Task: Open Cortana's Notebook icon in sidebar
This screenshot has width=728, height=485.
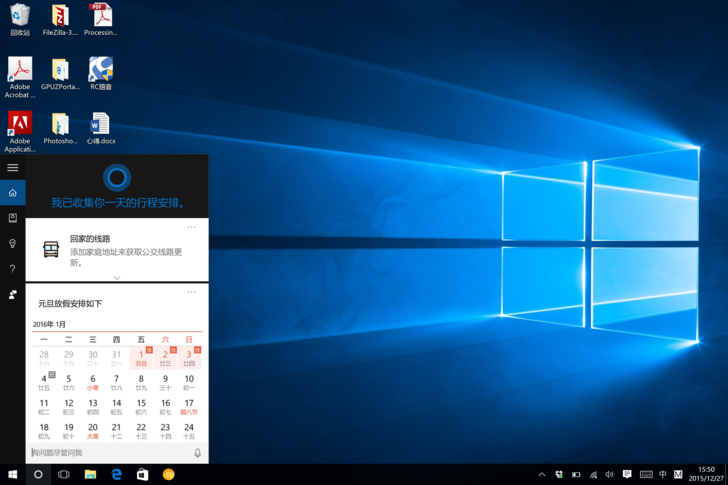Action: click(13, 218)
